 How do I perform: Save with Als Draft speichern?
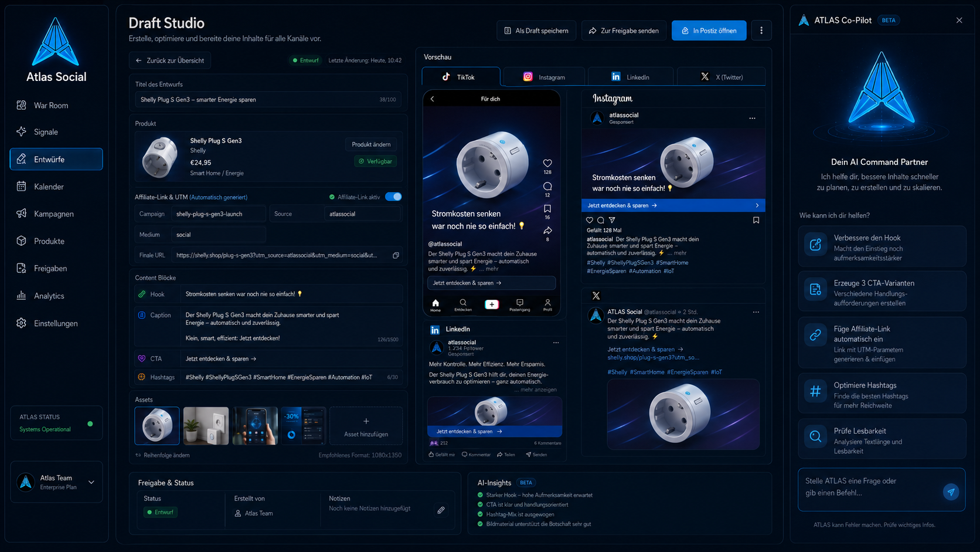click(x=536, y=31)
